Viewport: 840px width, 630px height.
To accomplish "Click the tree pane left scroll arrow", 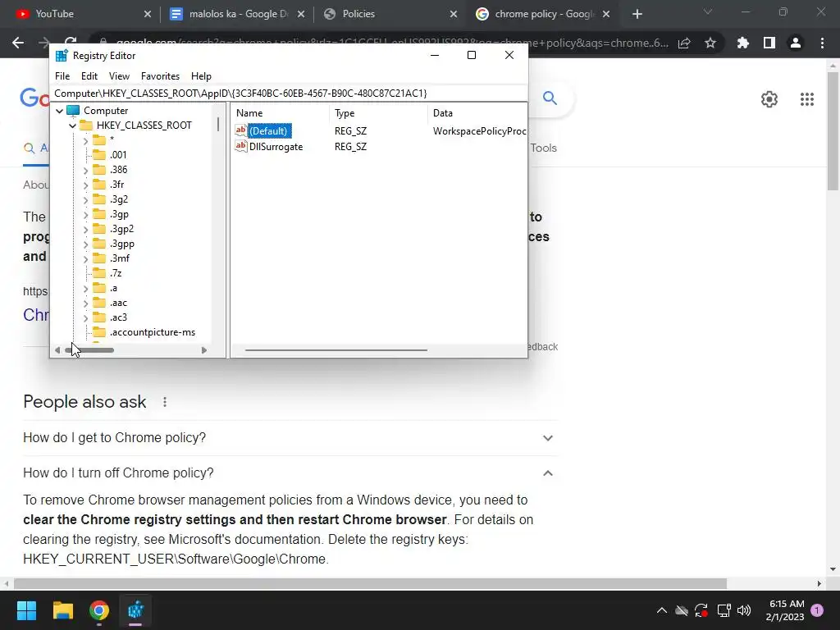I will 57,350.
